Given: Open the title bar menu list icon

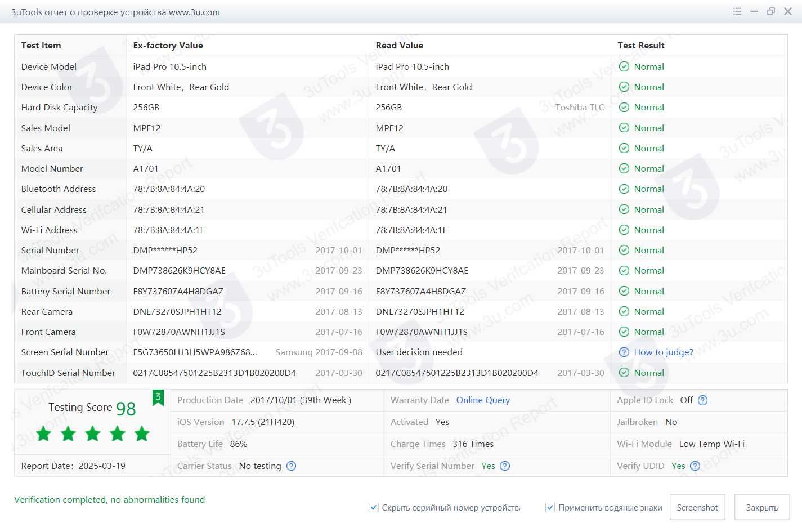Looking at the screenshot, I should 737,11.
